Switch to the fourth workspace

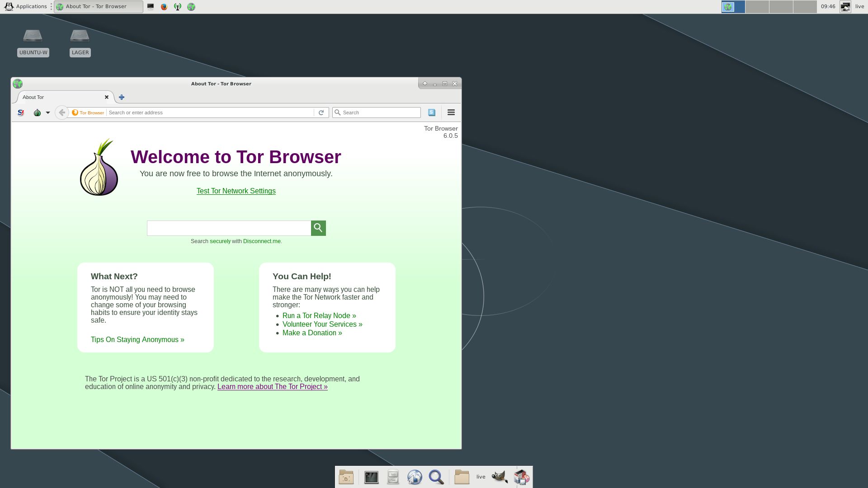point(805,7)
